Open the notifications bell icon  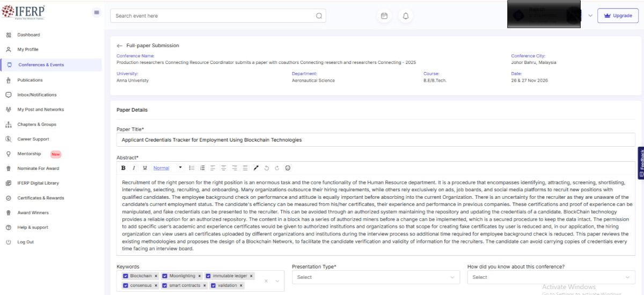406,16
